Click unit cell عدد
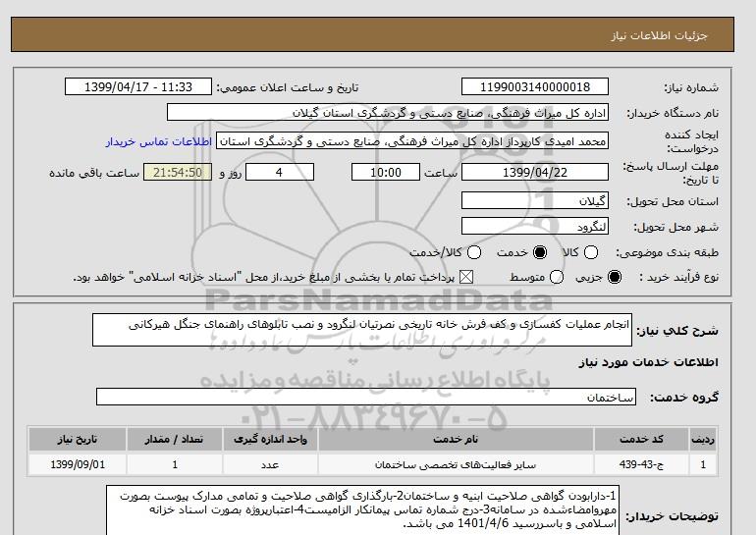Image resolution: width=756 pixels, height=535 pixels. pyautogui.click(x=270, y=464)
